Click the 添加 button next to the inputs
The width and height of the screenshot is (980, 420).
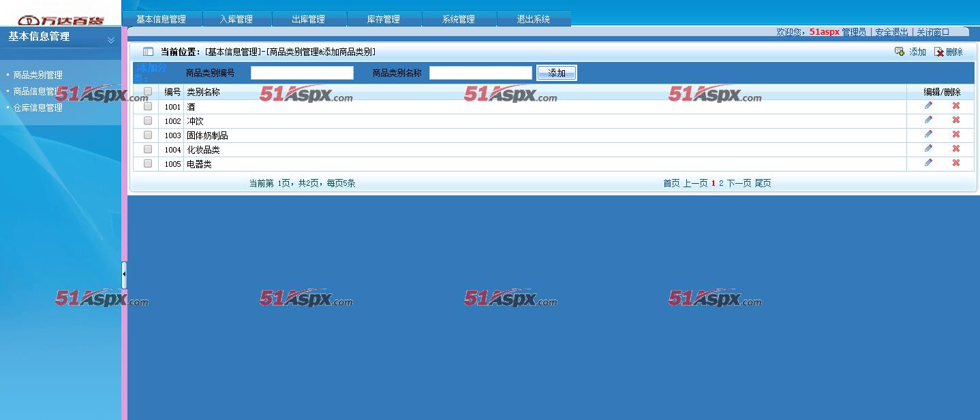pyautogui.click(x=557, y=73)
